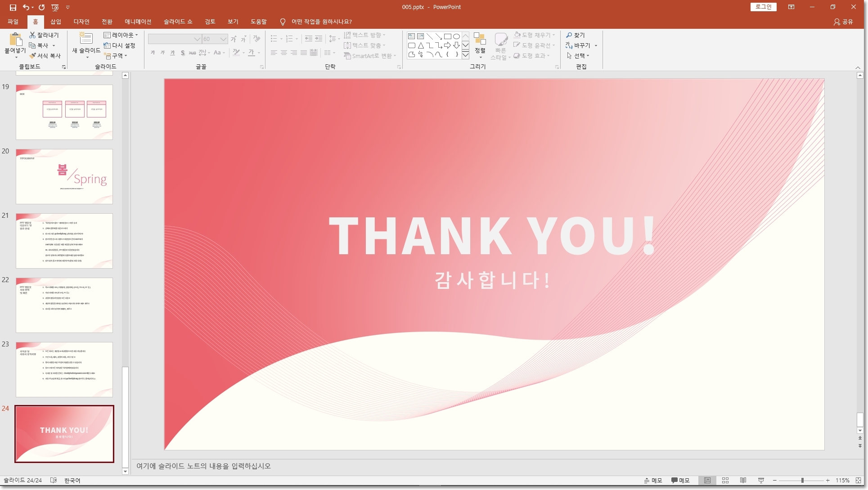Select the Format Painter (서식 복사) brush

(x=32, y=56)
